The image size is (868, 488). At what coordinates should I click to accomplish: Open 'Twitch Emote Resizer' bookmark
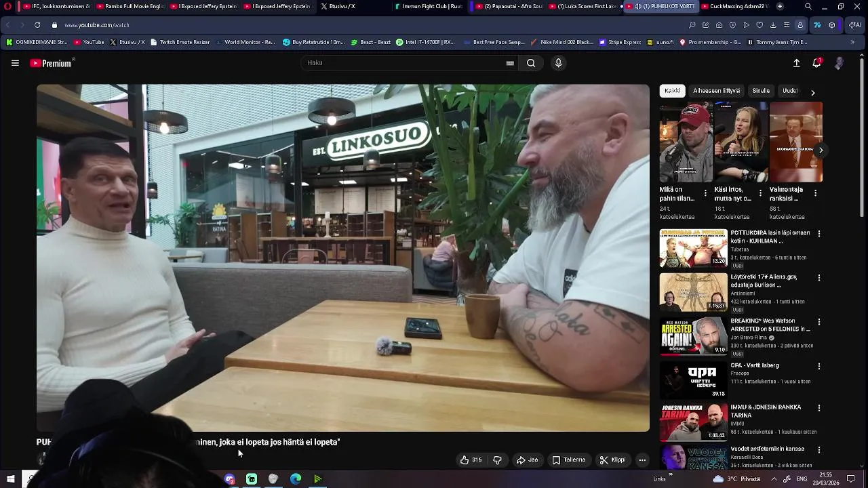point(180,42)
